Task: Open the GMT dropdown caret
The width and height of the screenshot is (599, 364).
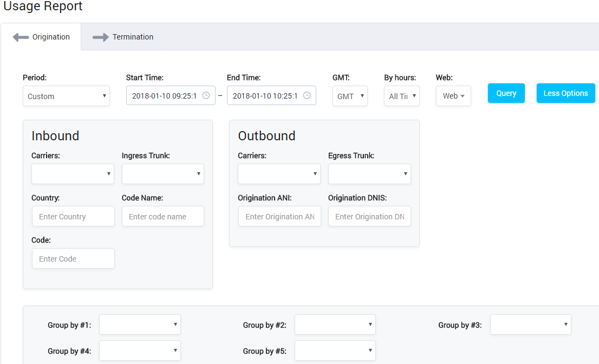Action: click(x=362, y=95)
